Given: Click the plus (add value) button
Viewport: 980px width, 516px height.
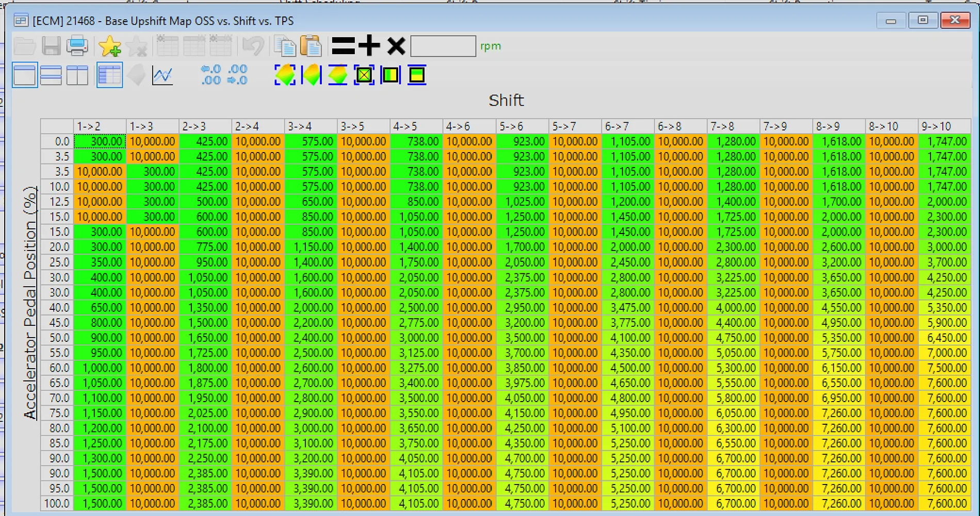Looking at the screenshot, I should coord(369,46).
